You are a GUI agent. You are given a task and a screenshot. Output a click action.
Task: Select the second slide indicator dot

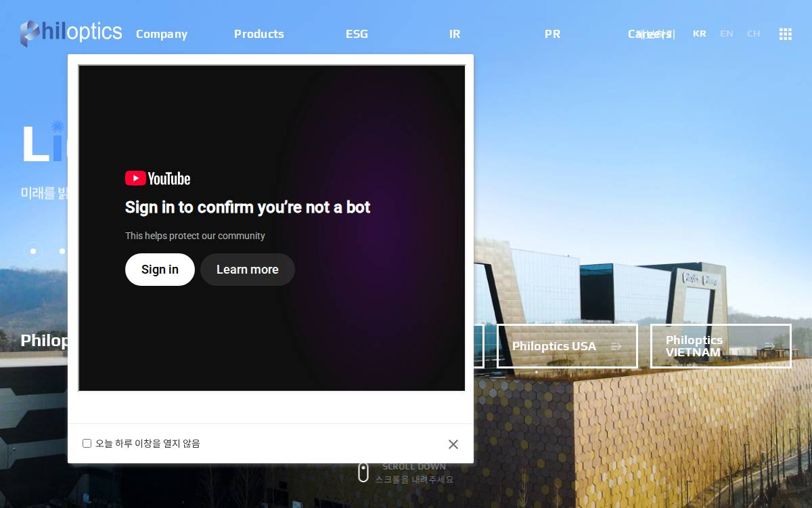pyautogui.click(x=62, y=251)
